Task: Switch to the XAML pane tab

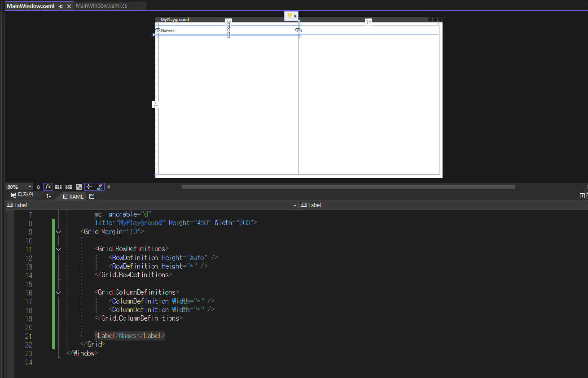Action: pyautogui.click(x=73, y=196)
